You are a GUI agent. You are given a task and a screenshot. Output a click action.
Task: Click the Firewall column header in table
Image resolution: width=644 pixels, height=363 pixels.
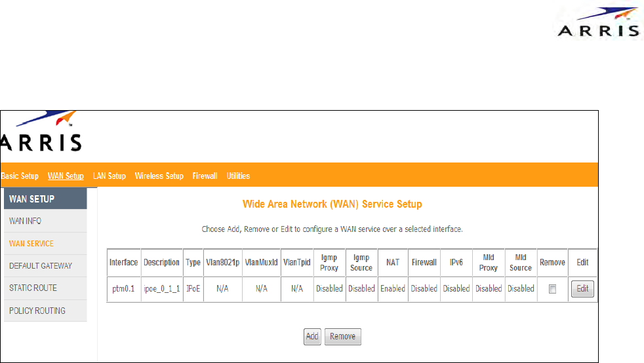pos(424,263)
